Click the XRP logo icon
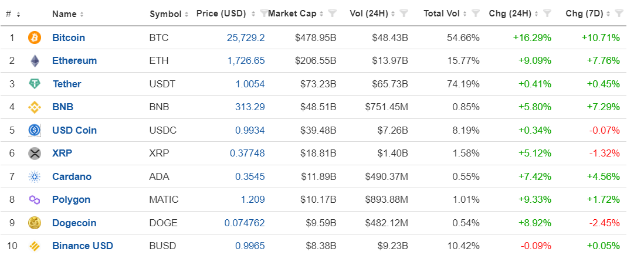Image resolution: width=644 pixels, height=279 pixels. coord(35,154)
